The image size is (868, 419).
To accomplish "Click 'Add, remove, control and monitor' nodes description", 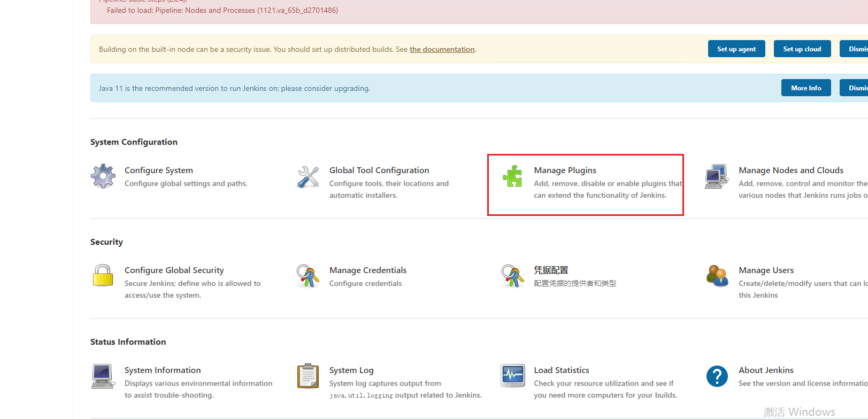I will click(803, 189).
